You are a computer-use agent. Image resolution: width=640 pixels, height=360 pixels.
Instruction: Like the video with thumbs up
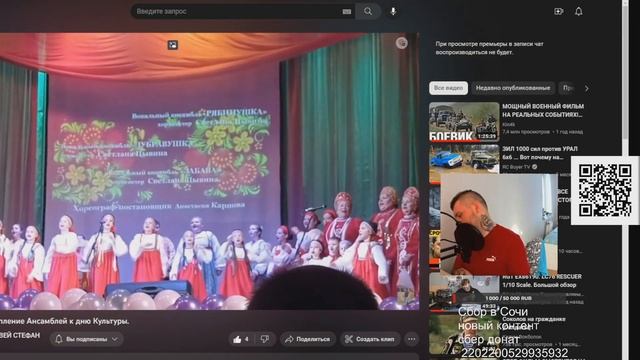242,339
